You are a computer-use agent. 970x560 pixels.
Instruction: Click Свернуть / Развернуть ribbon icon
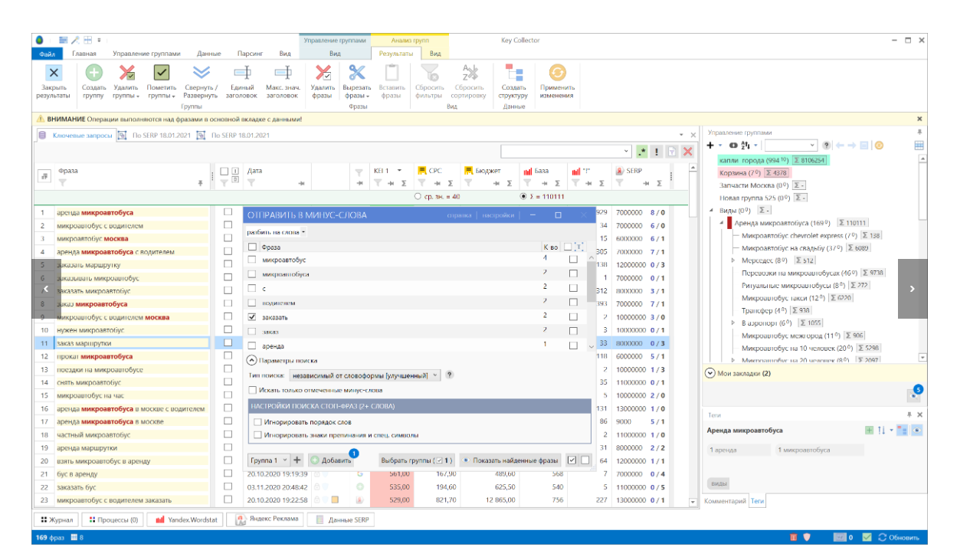tap(201, 74)
